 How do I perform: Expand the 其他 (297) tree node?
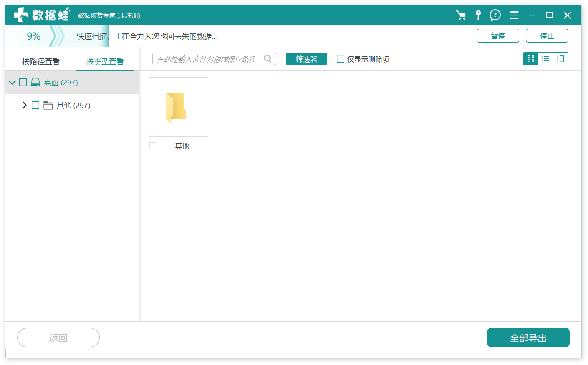(24, 105)
